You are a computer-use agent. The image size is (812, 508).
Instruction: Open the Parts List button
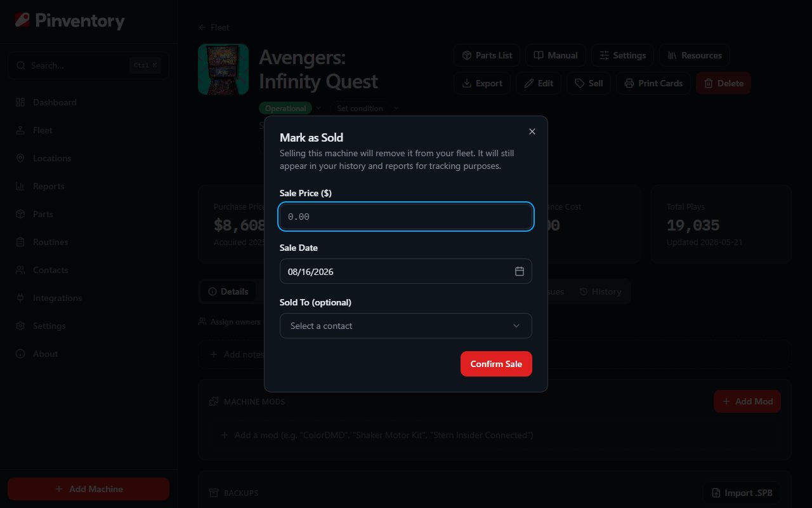(x=487, y=55)
